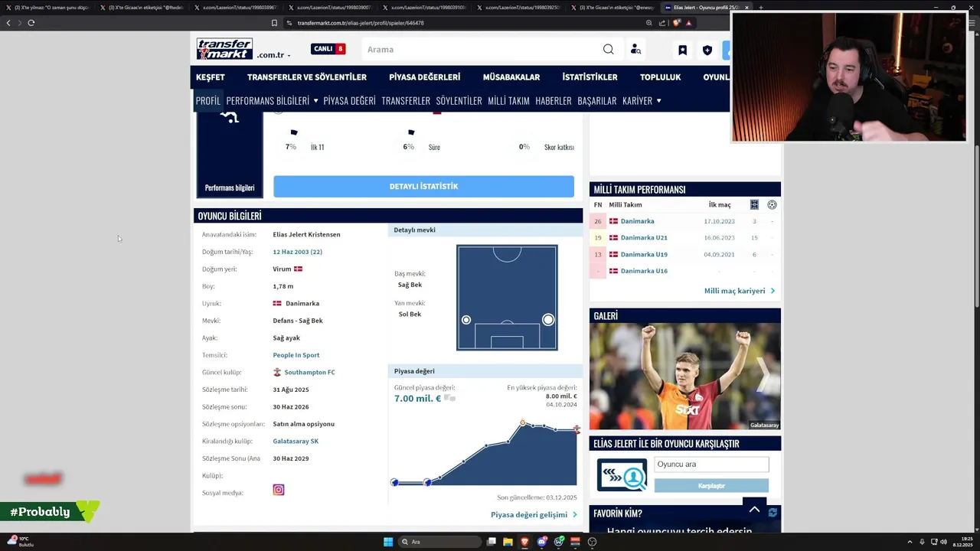This screenshot has width=980, height=551.
Task: Go to the MİLLİ TAKIM tab
Action: tap(508, 100)
